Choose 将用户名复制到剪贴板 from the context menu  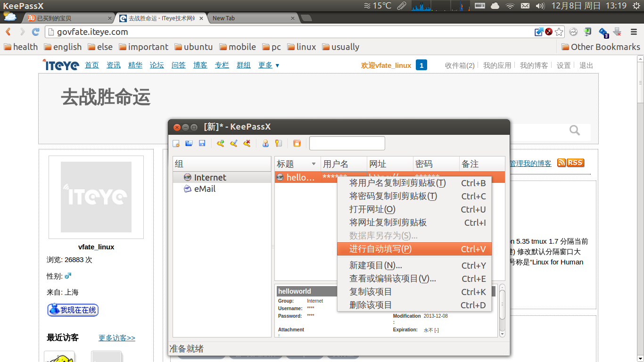[x=414, y=183]
